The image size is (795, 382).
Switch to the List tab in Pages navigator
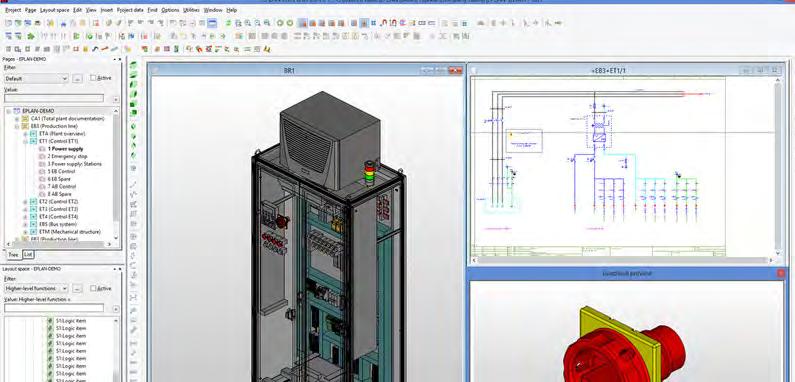[x=28, y=255]
